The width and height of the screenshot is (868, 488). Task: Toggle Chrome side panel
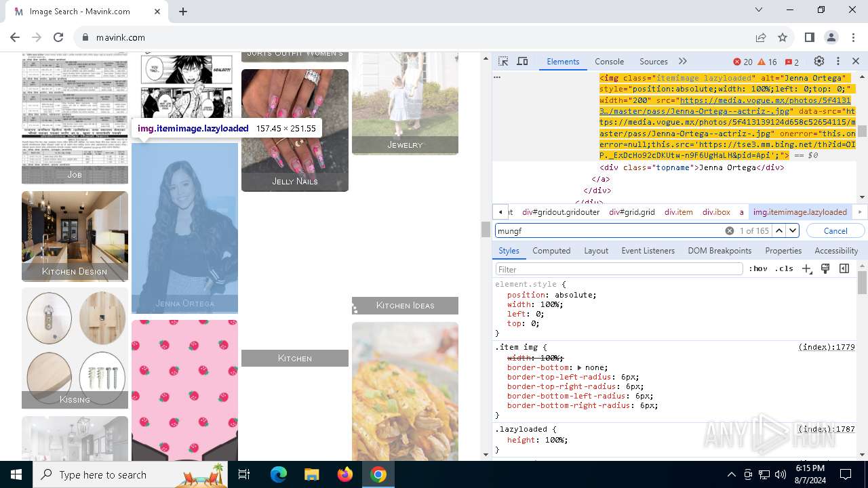(810, 37)
